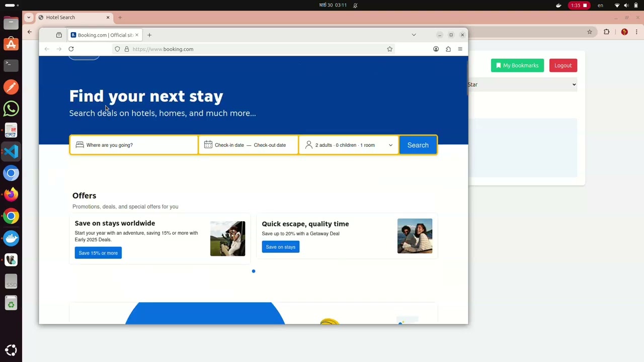Click the red Logout button
Viewport: 644px width, 362px height.
coord(563,65)
